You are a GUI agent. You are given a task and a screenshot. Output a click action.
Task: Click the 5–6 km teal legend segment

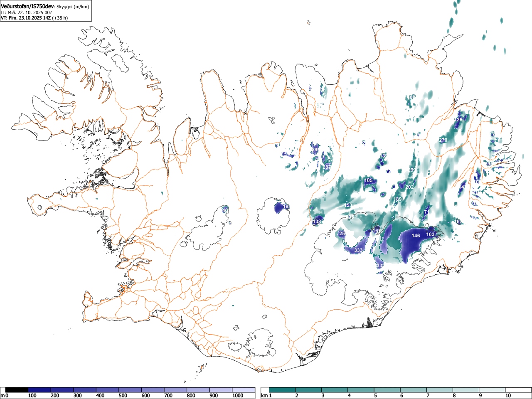click(x=388, y=390)
